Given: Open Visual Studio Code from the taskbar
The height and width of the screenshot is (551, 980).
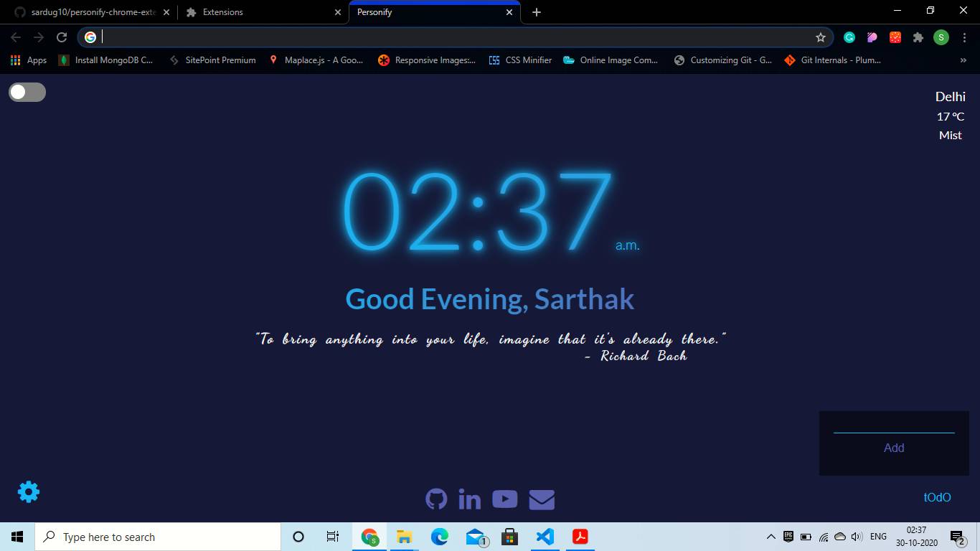Looking at the screenshot, I should tap(545, 537).
